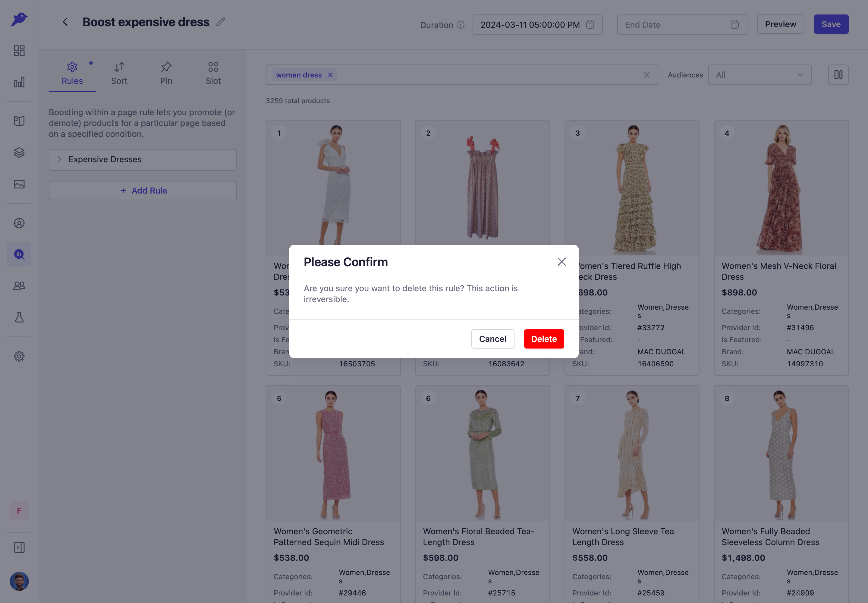Remove the 'women dress' tag with x
The height and width of the screenshot is (603, 868).
(330, 75)
